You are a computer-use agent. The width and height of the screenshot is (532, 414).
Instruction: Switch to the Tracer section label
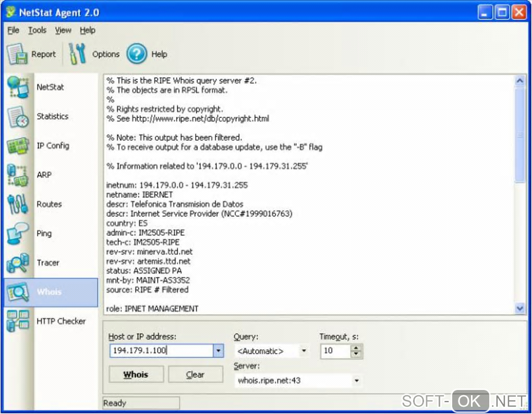[48, 263]
